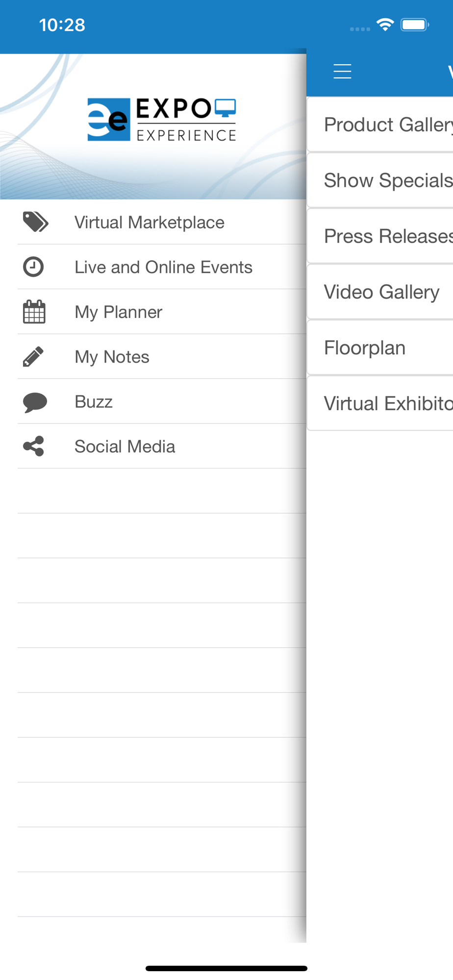Screen dimensions: 453x980
Task: View Press Releases
Action: pos(380,236)
